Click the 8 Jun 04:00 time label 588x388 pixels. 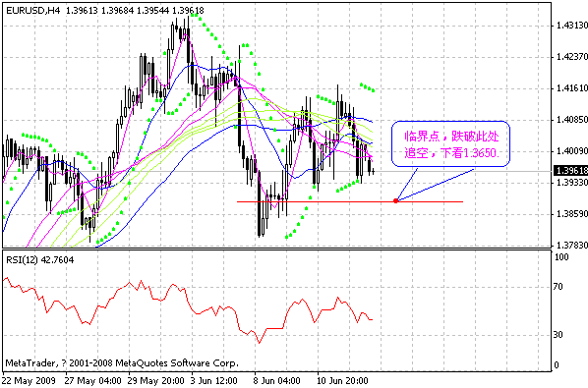tap(277, 381)
